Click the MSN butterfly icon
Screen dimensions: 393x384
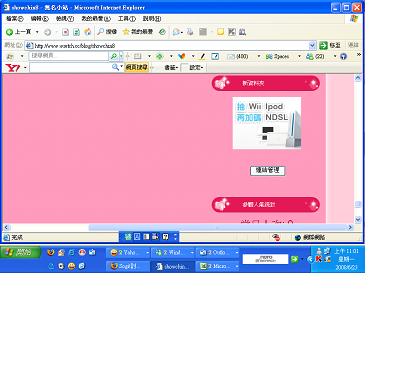(x=182, y=56)
